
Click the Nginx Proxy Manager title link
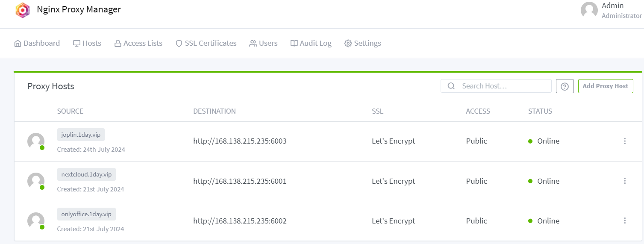[x=79, y=9]
